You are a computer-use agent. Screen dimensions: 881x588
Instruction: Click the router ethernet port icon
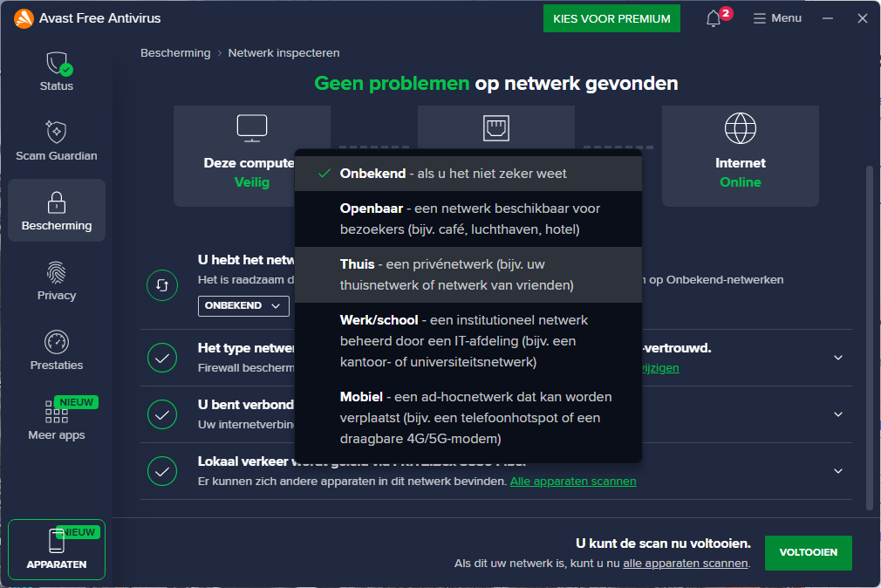[496, 128]
